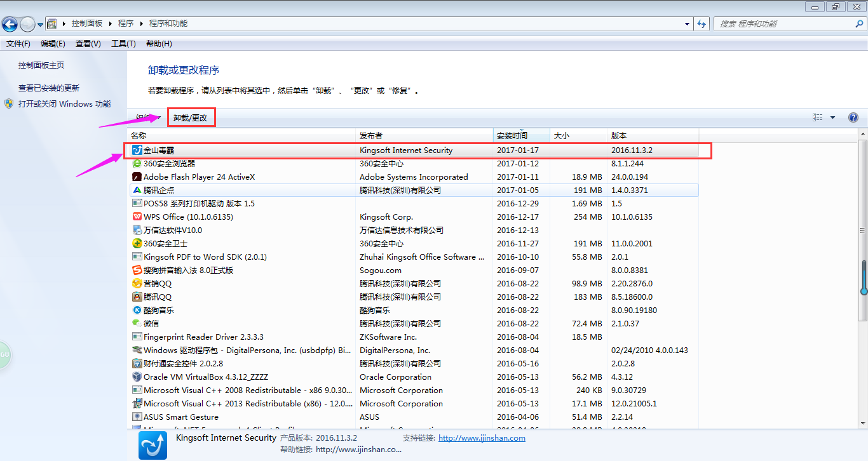This screenshot has width=868, height=461.
Task: Click the Visual C++ 2013 Redistributable icon
Action: [x=137, y=404]
